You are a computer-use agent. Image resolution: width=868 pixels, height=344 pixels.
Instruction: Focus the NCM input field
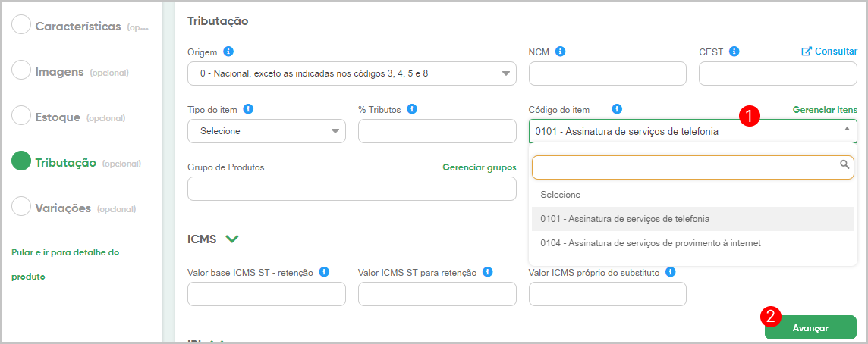608,73
